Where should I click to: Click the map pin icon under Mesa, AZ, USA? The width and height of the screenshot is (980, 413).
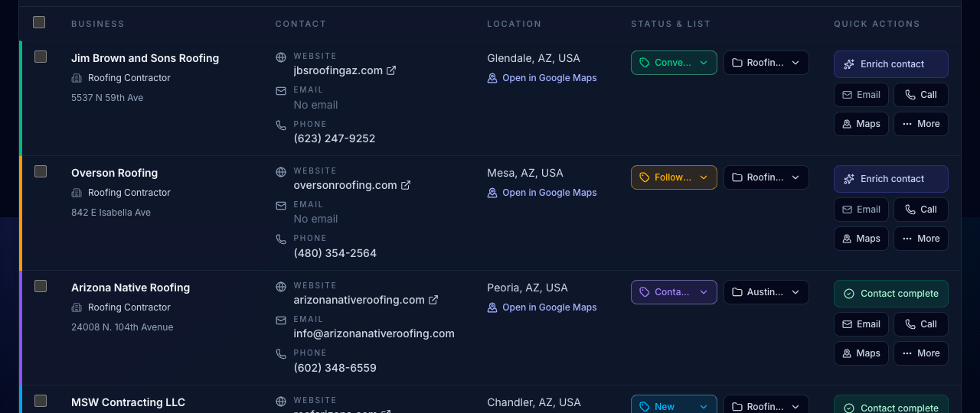[x=492, y=193]
